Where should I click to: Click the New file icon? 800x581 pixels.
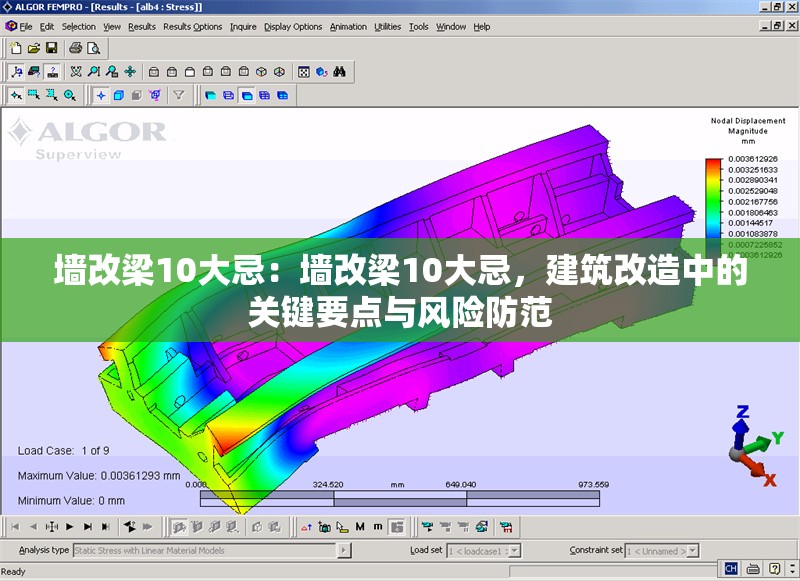pos(14,48)
